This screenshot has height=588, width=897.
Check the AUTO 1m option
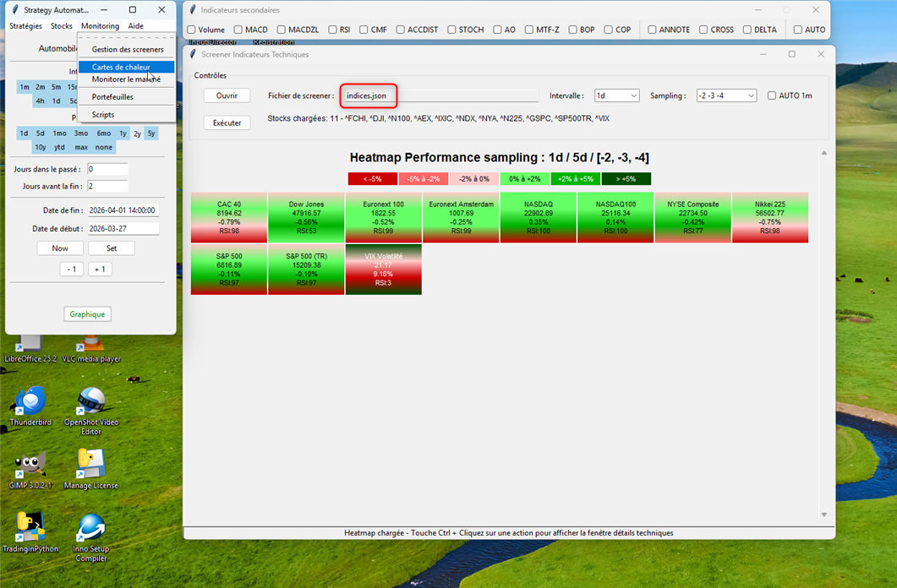(772, 96)
